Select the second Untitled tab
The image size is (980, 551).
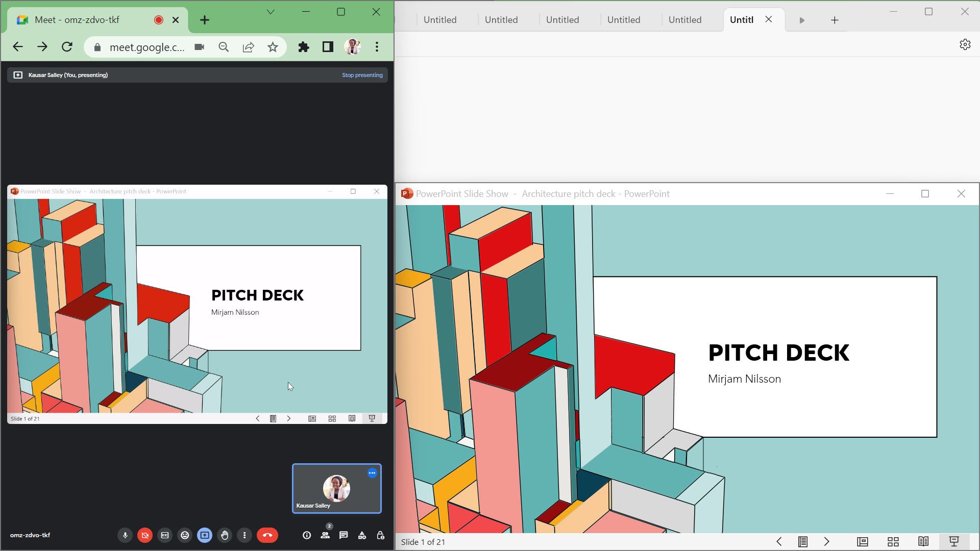(x=501, y=20)
